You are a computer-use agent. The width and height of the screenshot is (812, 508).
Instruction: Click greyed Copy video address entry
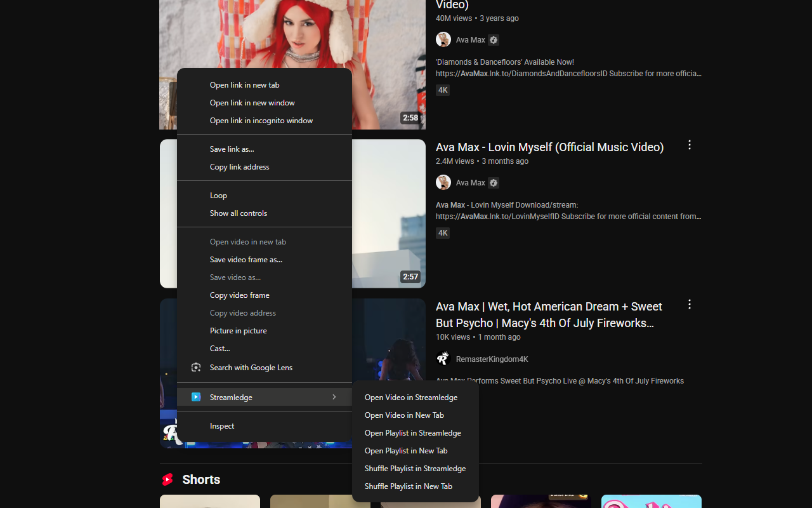click(x=265, y=313)
